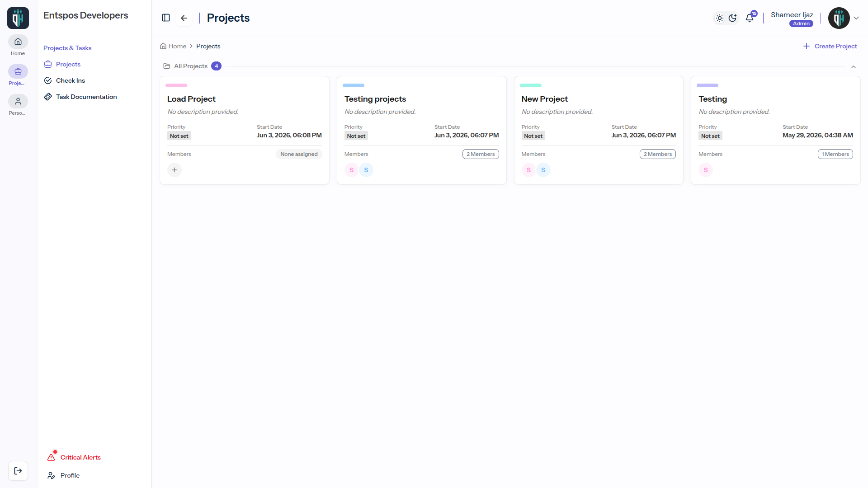Image resolution: width=868 pixels, height=488 pixels.
Task: Click the May 29, 2026, 04:38 AM date
Action: pos(818,135)
